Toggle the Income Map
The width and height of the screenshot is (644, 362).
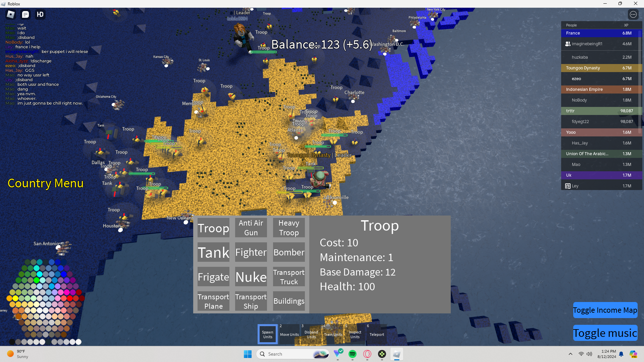point(605,310)
